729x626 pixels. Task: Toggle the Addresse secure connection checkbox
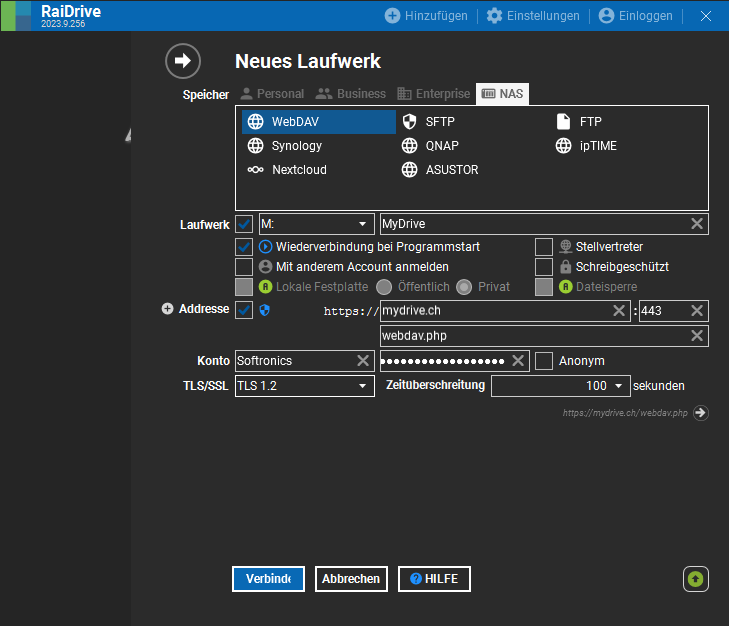pyautogui.click(x=244, y=310)
